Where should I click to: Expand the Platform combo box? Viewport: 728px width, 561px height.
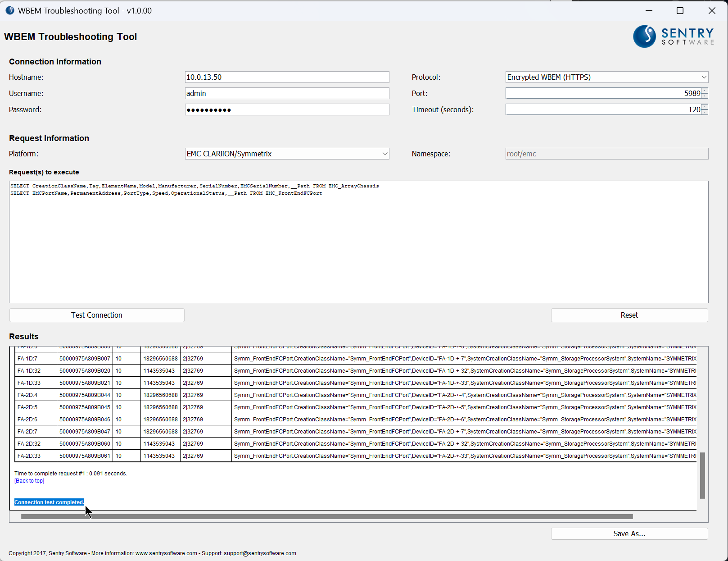(x=385, y=154)
